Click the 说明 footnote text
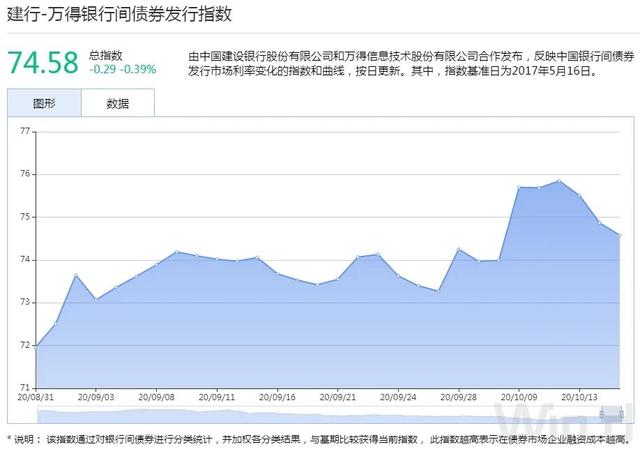640x449 pixels. (319, 440)
